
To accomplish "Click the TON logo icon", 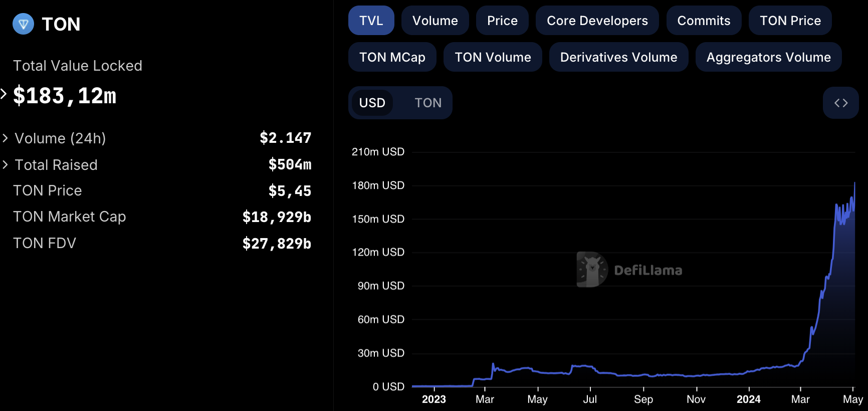I will coord(23,24).
